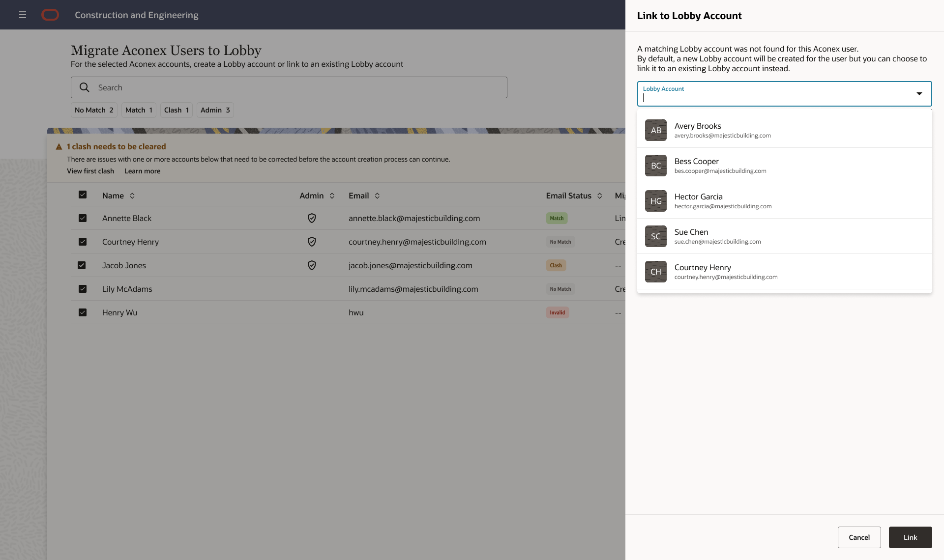Uncheck the Henry Wu row checkbox

tap(83, 312)
